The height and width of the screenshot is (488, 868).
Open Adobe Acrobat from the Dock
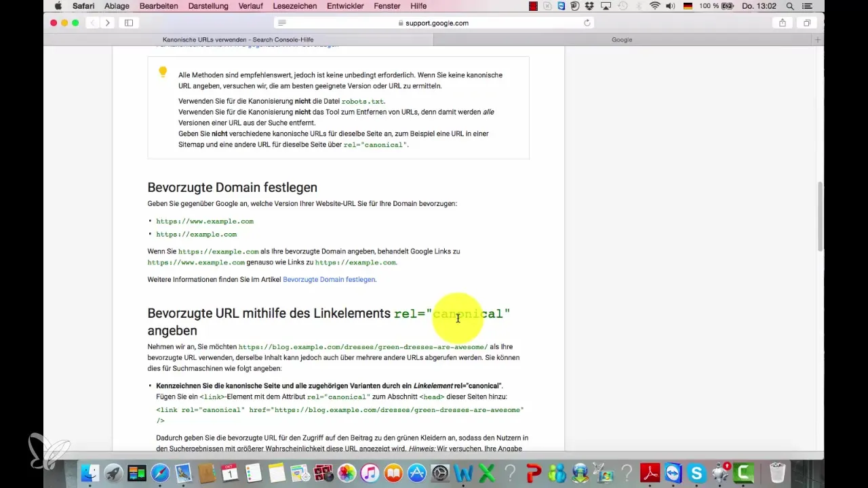[651, 472]
